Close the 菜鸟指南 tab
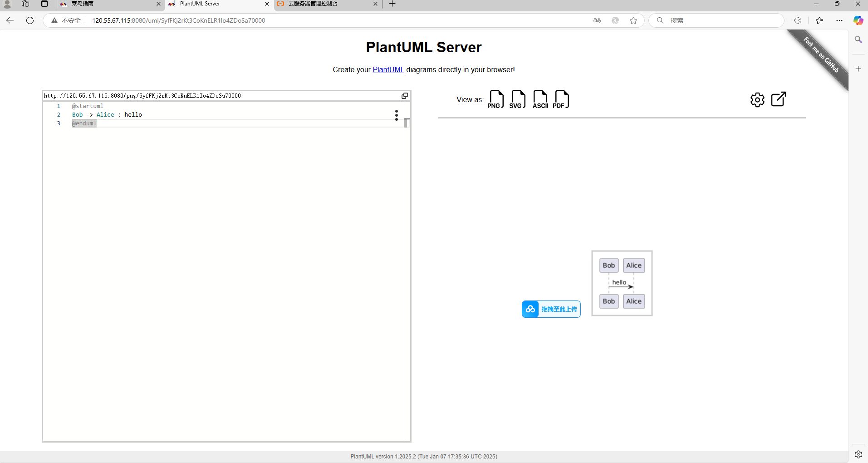 coord(158,4)
